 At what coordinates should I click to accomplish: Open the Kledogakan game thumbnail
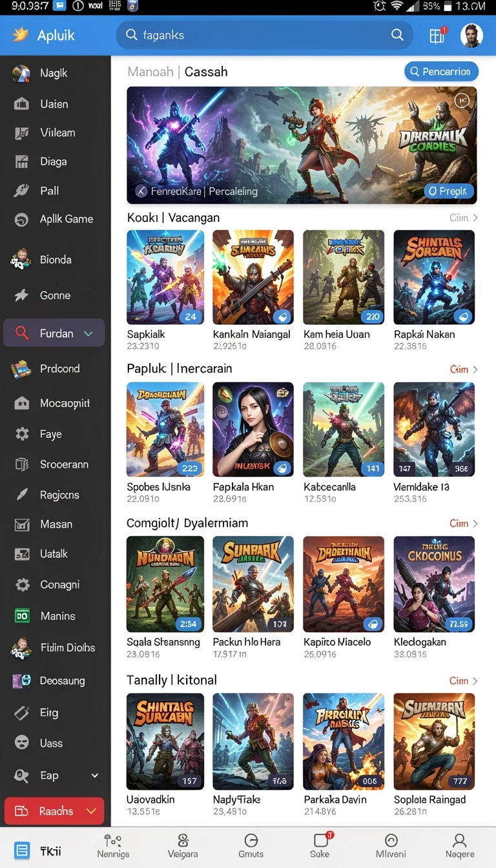coord(434,584)
